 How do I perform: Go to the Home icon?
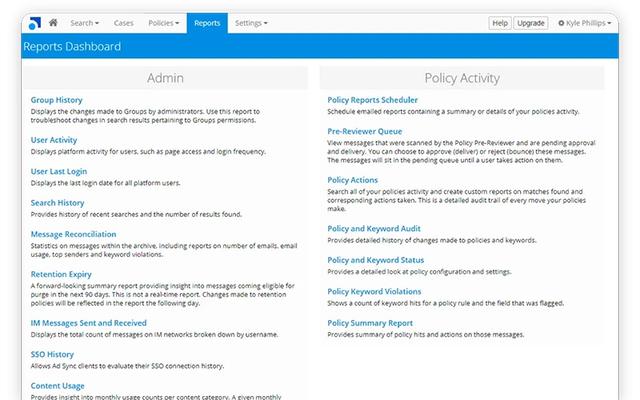(x=53, y=22)
